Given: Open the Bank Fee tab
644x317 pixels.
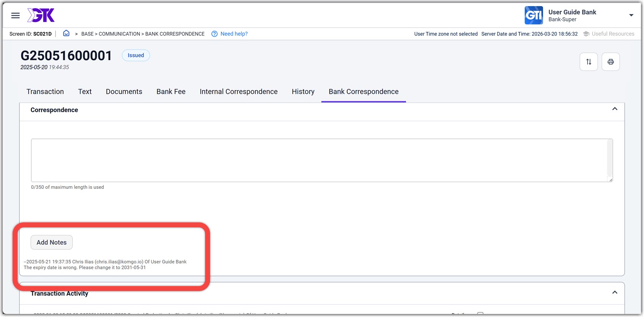Looking at the screenshot, I should point(171,92).
